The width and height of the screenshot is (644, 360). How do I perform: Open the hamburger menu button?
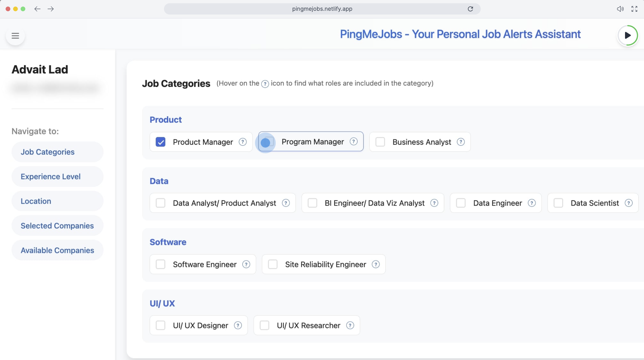click(15, 36)
